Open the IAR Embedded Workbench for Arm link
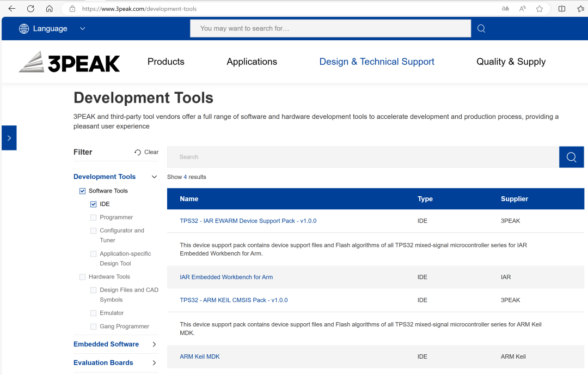Viewport: 588px width, 375px height. pyautogui.click(x=226, y=277)
